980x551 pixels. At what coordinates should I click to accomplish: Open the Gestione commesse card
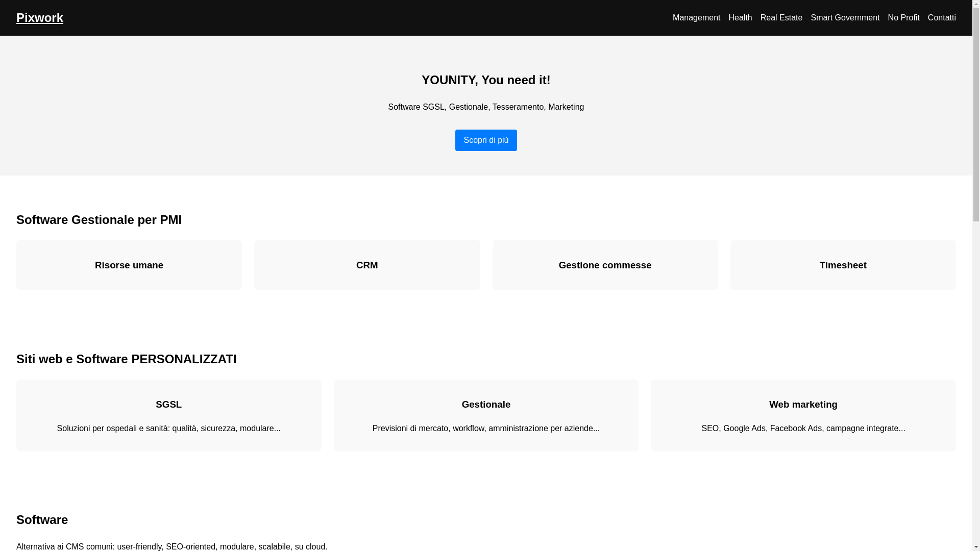pos(605,265)
